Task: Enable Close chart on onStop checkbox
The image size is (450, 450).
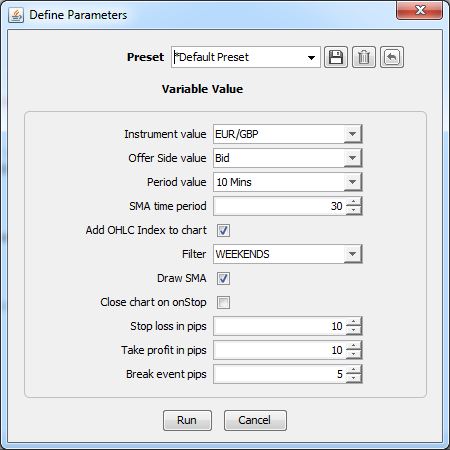Action: (223, 302)
